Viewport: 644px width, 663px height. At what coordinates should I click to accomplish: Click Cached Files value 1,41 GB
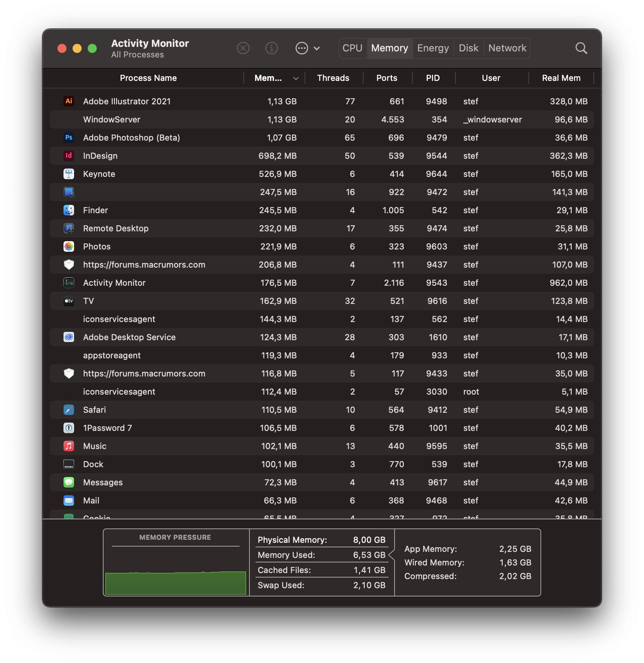(369, 570)
